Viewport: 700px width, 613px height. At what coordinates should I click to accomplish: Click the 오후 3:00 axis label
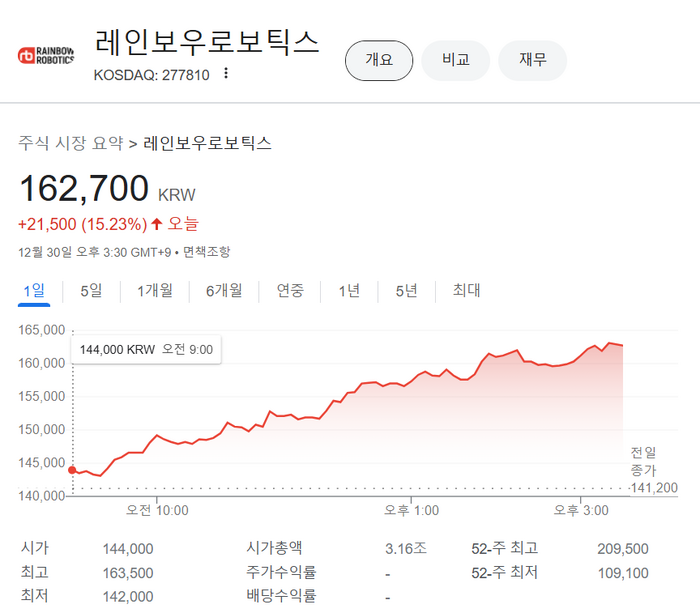click(581, 510)
